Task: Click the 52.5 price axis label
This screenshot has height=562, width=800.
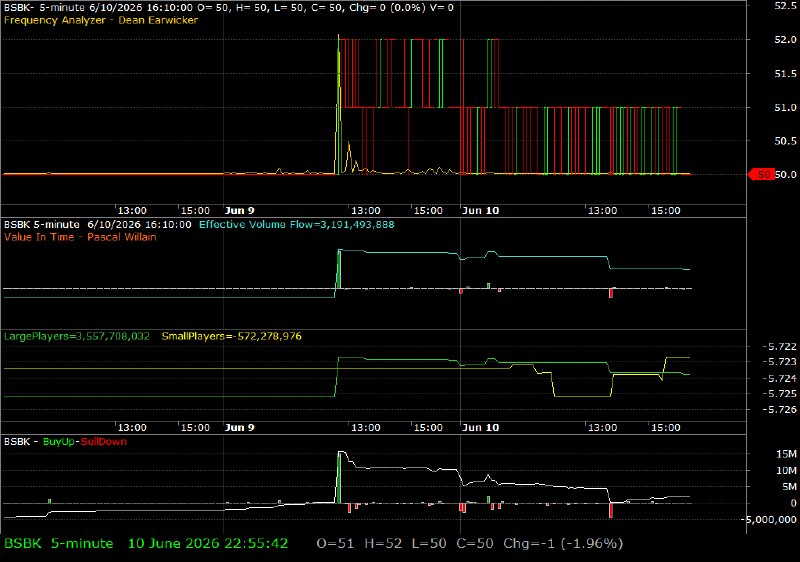Action: click(x=785, y=6)
